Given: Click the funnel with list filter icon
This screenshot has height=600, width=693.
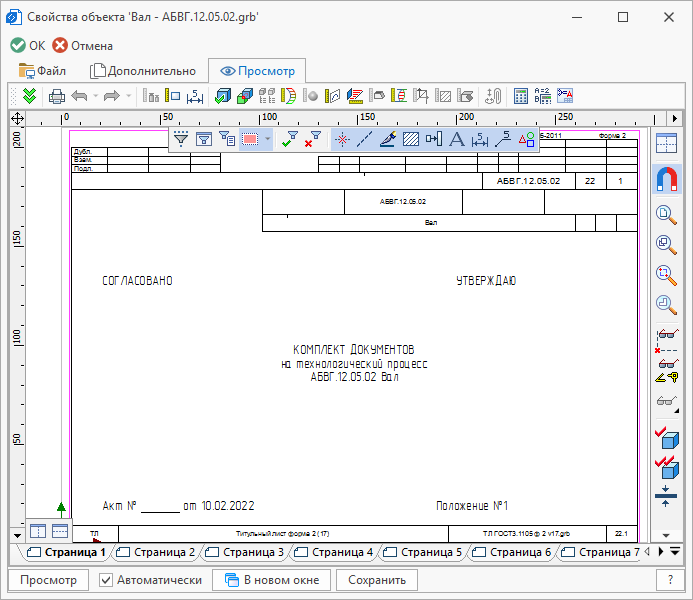Looking at the screenshot, I should tap(227, 139).
